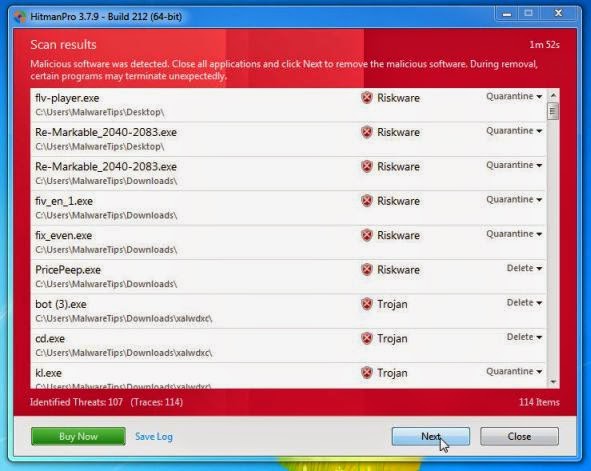The width and height of the screenshot is (591, 471).
Task: Click the Close button at bottom right
Action: point(519,436)
